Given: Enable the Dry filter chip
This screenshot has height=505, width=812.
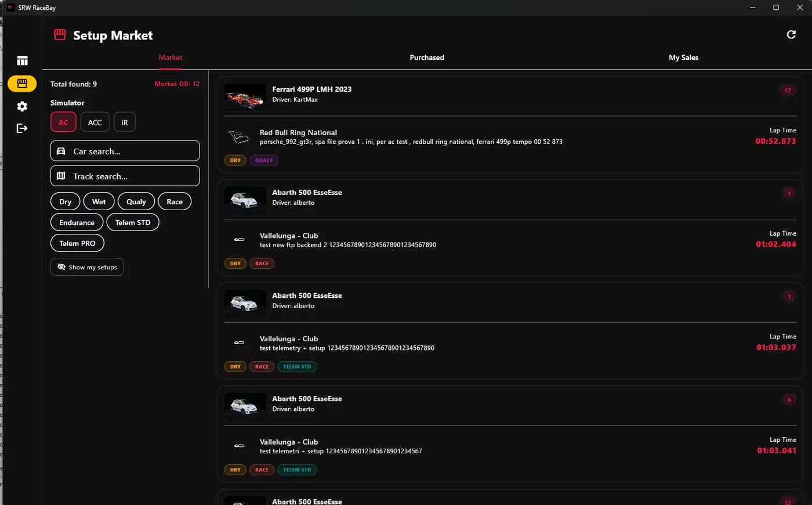Looking at the screenshot, I should [x=65, y=201].
